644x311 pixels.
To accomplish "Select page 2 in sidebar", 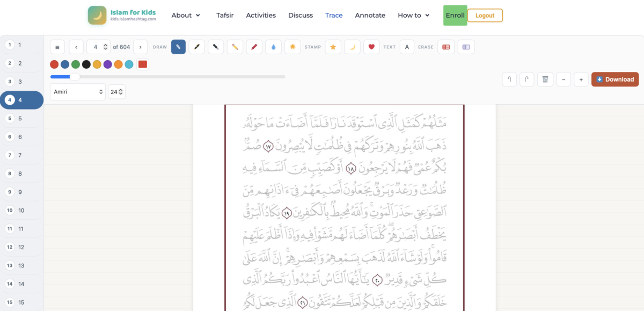I will (x=21, y=63).
